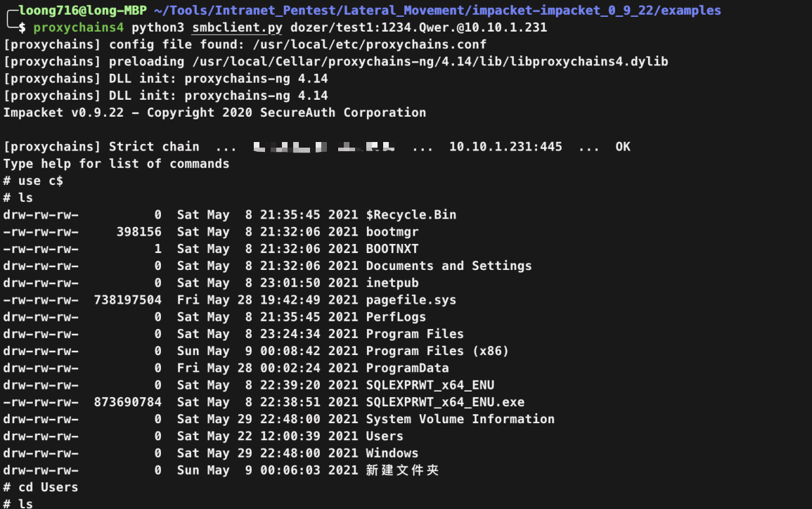The image size is (812, 509).
Task: Click the ProgramData directory name
Action: click(407, 368)
